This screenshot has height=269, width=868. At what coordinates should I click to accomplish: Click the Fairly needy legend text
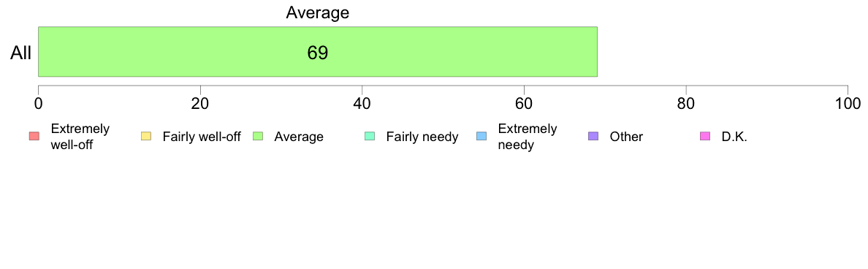[422, 137]
